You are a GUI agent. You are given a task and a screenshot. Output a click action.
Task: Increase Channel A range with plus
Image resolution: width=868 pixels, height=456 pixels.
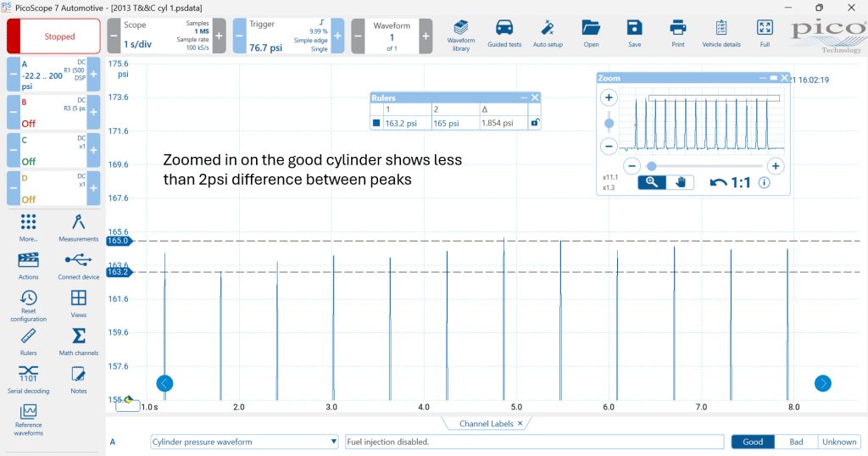coord(93,74)
